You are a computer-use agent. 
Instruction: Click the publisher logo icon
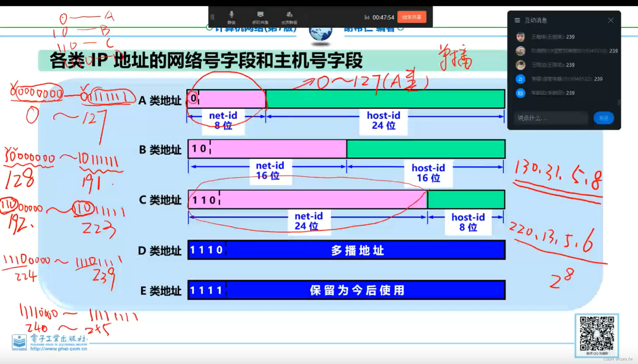tap(19, 342)
